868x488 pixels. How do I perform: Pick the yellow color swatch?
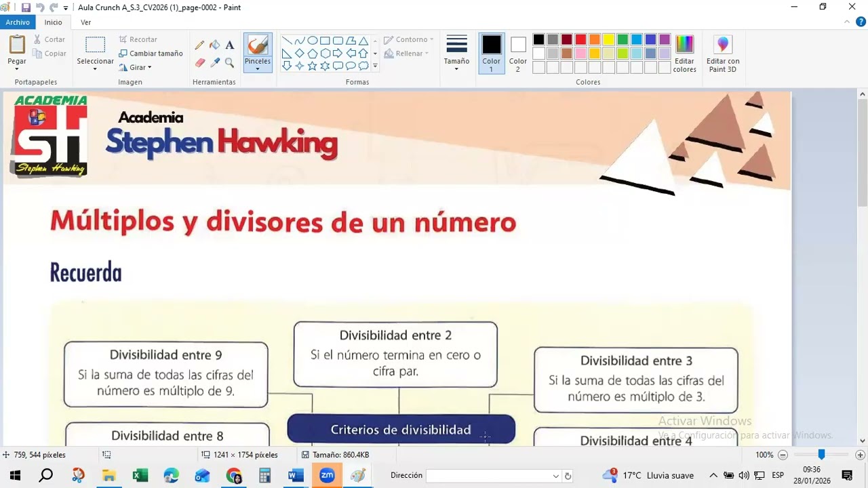coord(609,40)
